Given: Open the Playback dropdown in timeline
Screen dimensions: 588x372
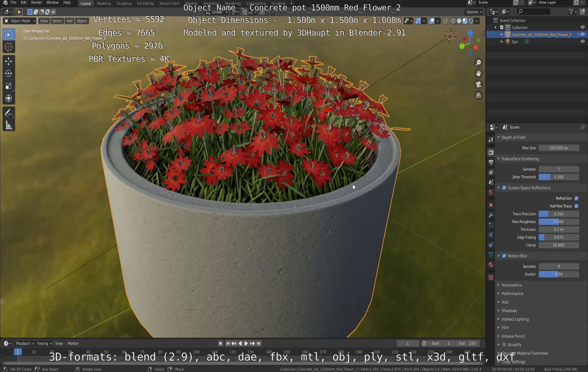Looking at the screenshot, I should point(25,343).
